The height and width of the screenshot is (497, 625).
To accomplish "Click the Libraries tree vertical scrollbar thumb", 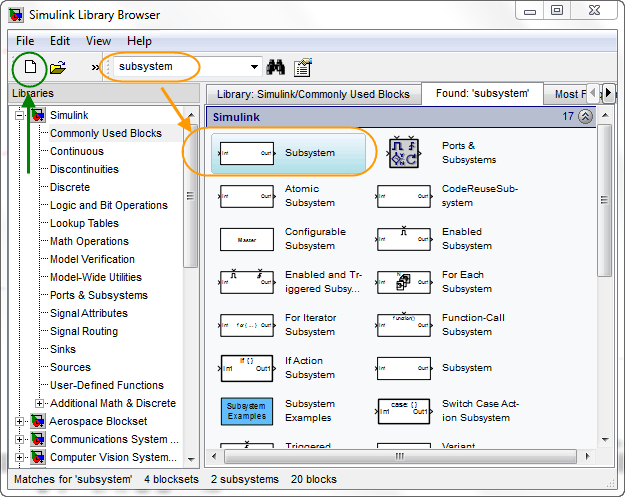I will click(x=191, y=196).
